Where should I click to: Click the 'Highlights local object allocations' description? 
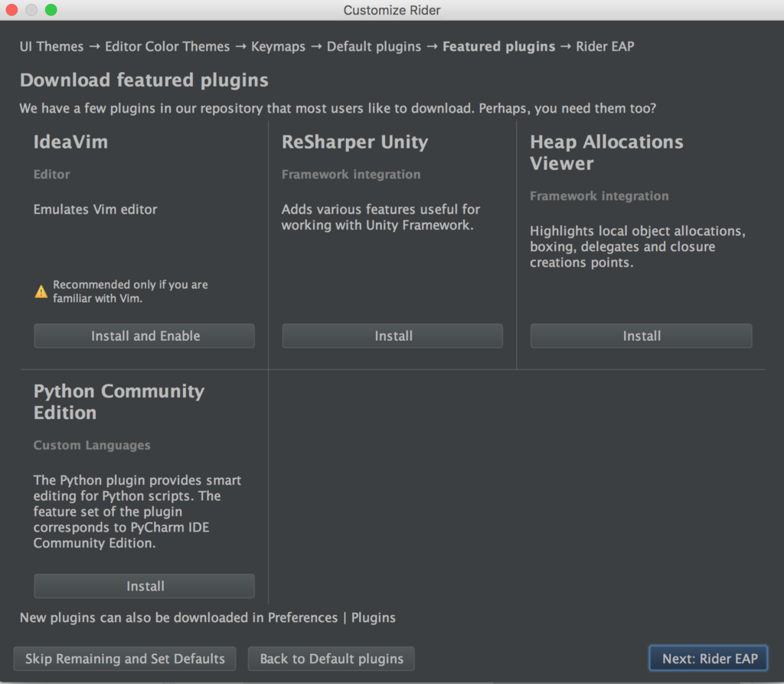coord(638,247)
